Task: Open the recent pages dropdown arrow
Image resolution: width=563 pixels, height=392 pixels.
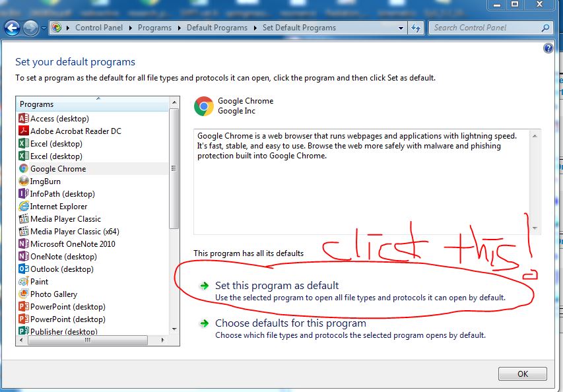Action: click(x=44, y=28)
